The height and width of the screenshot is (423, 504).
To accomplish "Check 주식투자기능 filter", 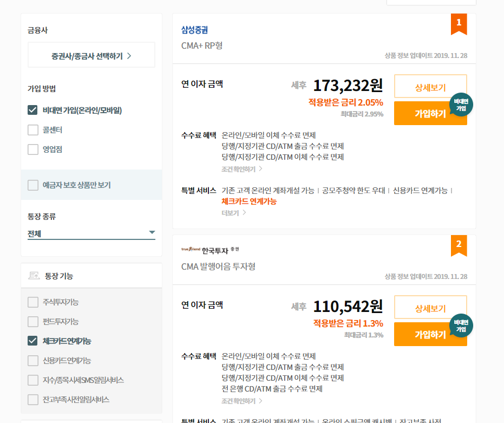I will click(x=33, y=302).
